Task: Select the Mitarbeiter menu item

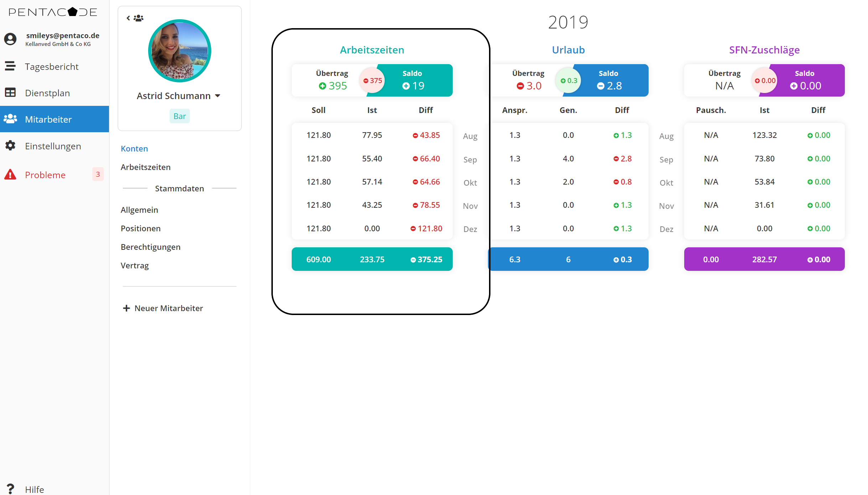Action: 48,119
